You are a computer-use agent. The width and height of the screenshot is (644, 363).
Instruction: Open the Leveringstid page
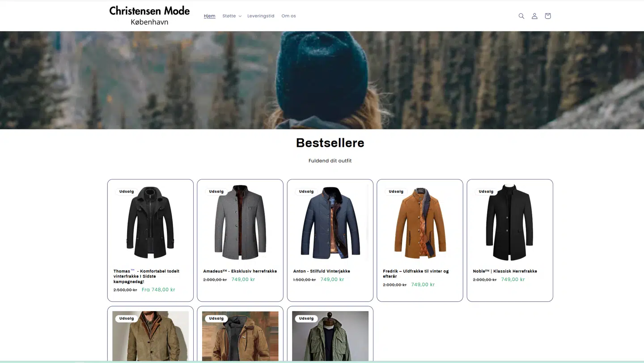pos(261,16)
